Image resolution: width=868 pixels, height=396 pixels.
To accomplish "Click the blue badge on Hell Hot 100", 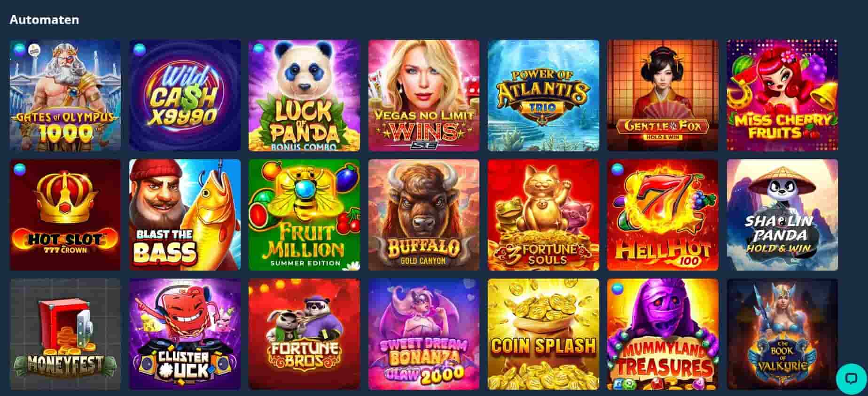I will [618, 169].
